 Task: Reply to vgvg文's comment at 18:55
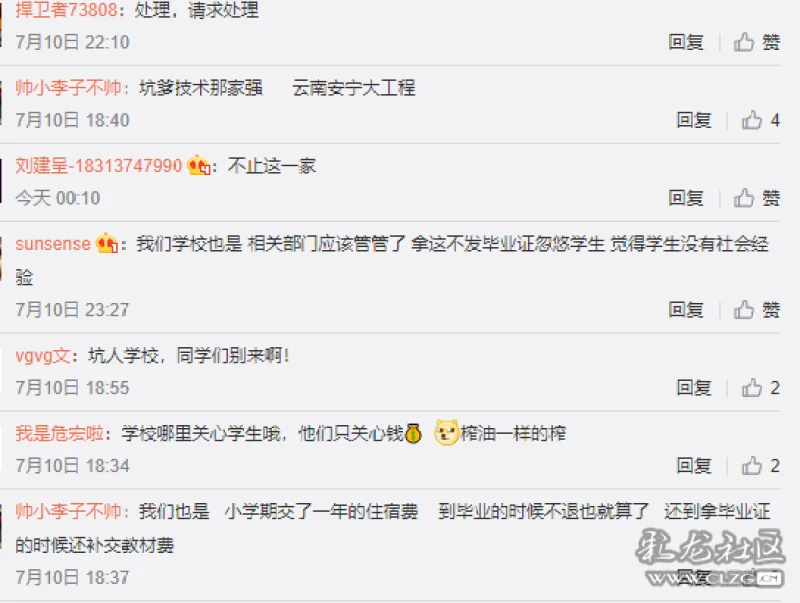(x=694, y=388)
